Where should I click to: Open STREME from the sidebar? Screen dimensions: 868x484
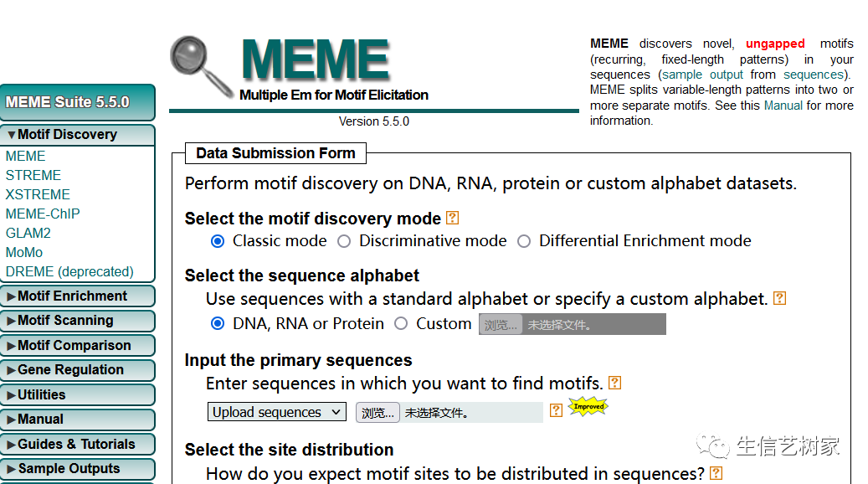pyautogui.click(x=33, y=176)
